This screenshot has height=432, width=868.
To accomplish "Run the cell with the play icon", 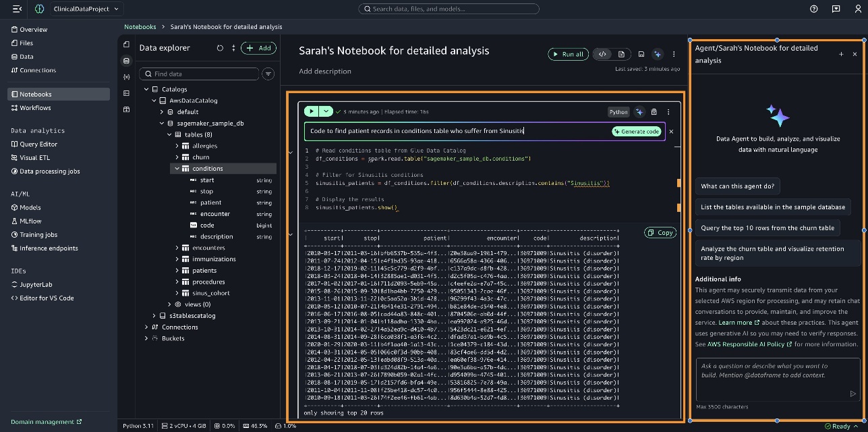I will pos(311,111).
